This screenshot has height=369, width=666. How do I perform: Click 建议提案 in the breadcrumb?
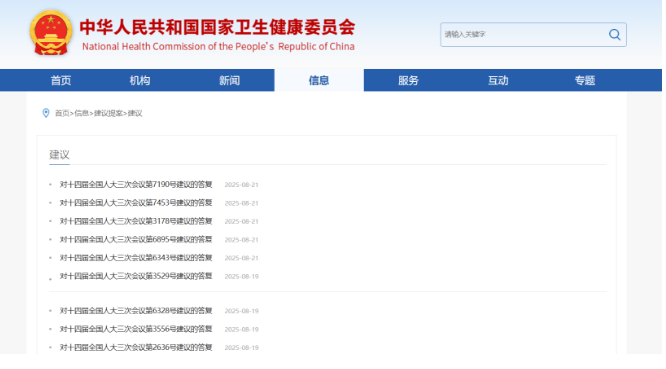point(108,113)
